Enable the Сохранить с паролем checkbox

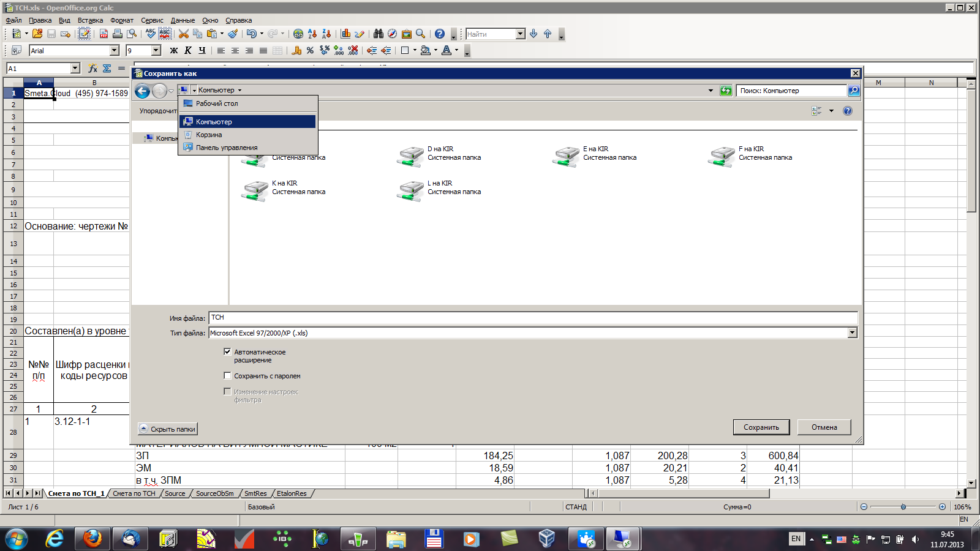click(x=227, y=375)
